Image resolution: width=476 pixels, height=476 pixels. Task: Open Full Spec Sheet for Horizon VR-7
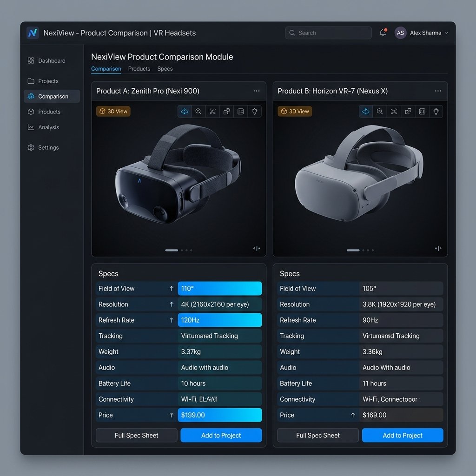point(318,435)
